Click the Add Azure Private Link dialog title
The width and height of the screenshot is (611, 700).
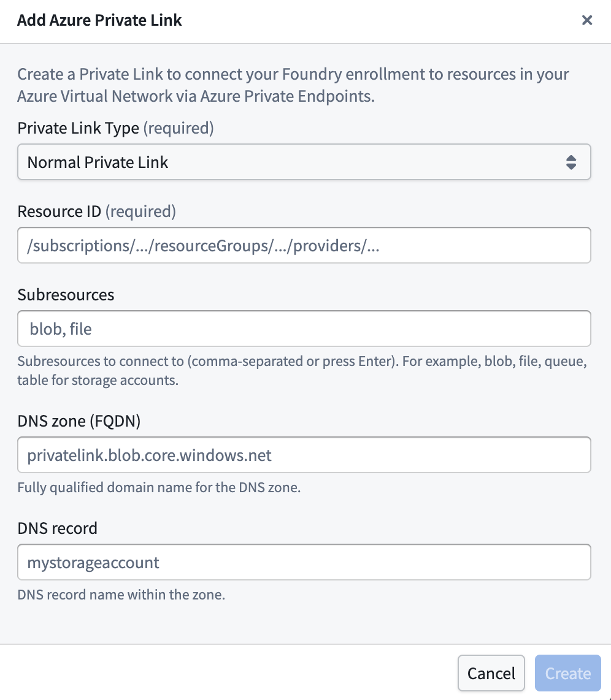pos(99,20)
